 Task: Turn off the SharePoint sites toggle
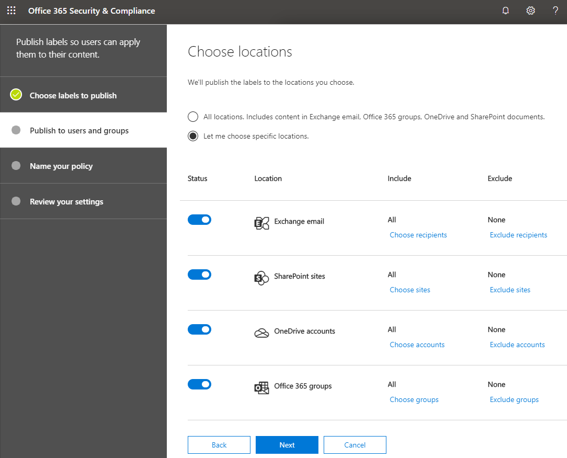pyautogui.click(x=199, y=275)
